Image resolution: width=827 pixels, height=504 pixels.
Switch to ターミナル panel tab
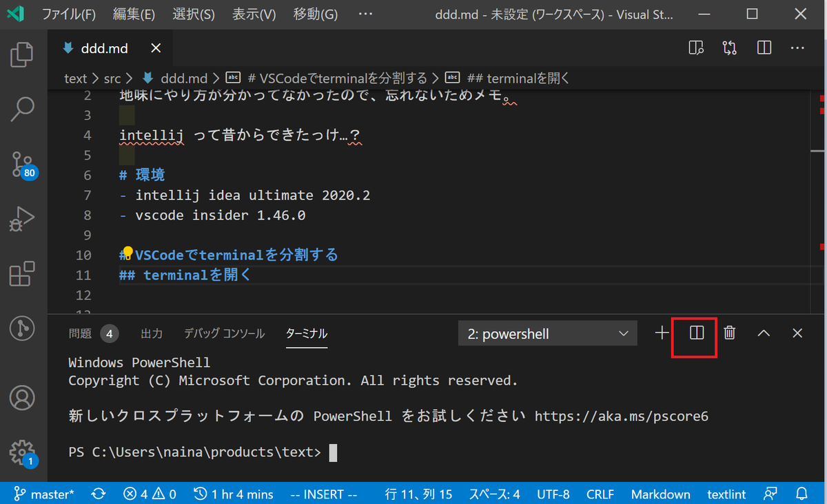tap(307, 333)
